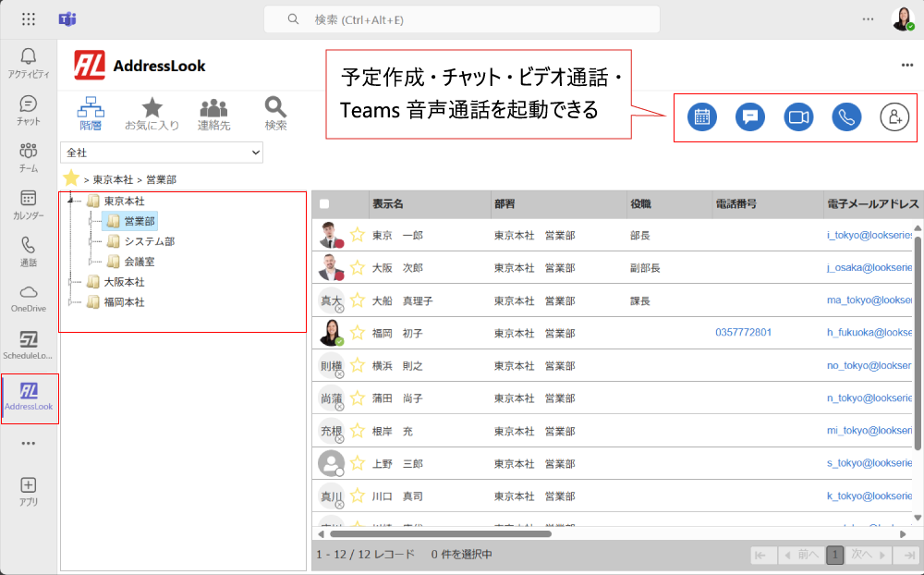The height and width of the screenshot is (575, 924).
Task: Open the 全社 dropdown
Action: pyautogui.click(x=162, y=152)
